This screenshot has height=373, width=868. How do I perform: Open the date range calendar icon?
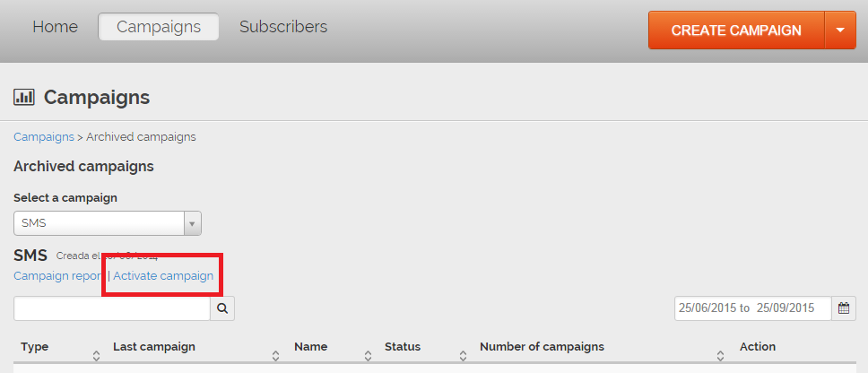844,308
